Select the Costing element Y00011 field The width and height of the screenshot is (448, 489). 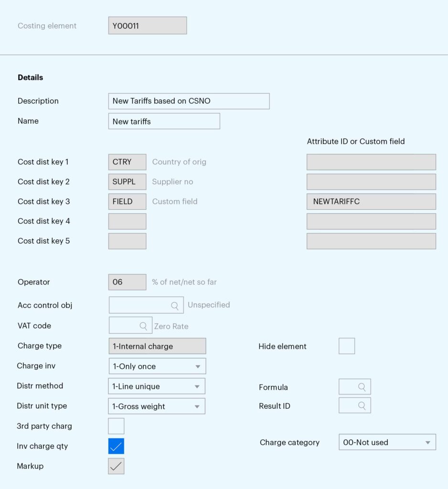point(148,26)
